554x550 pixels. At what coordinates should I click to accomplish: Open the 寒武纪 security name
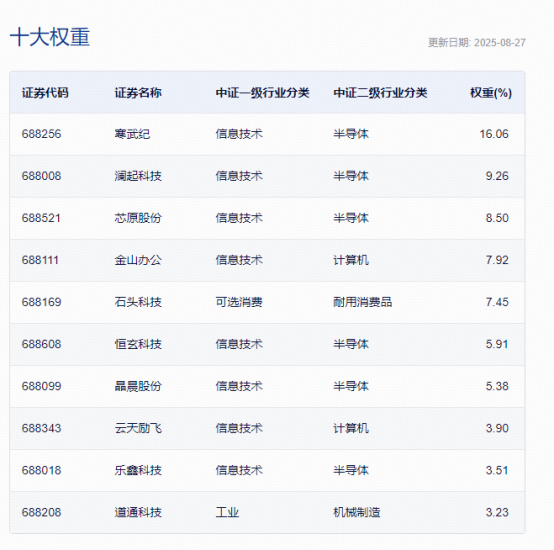[132, 134]
